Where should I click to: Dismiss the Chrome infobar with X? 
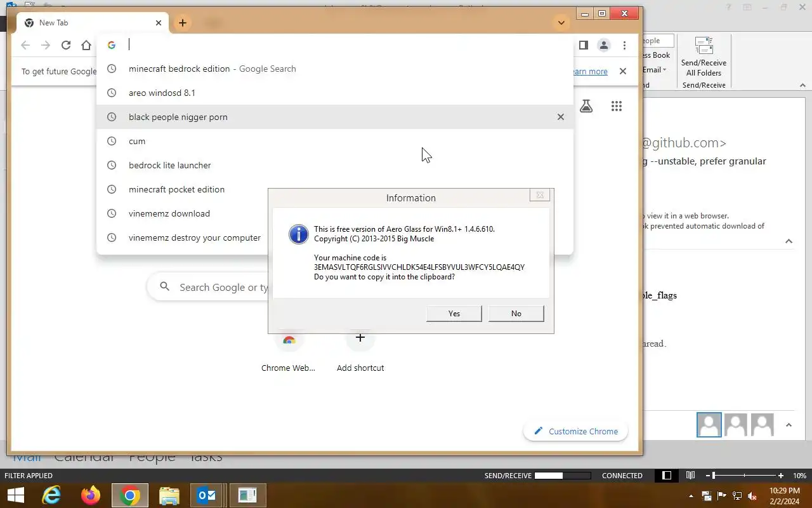click(x=623, y=71)
